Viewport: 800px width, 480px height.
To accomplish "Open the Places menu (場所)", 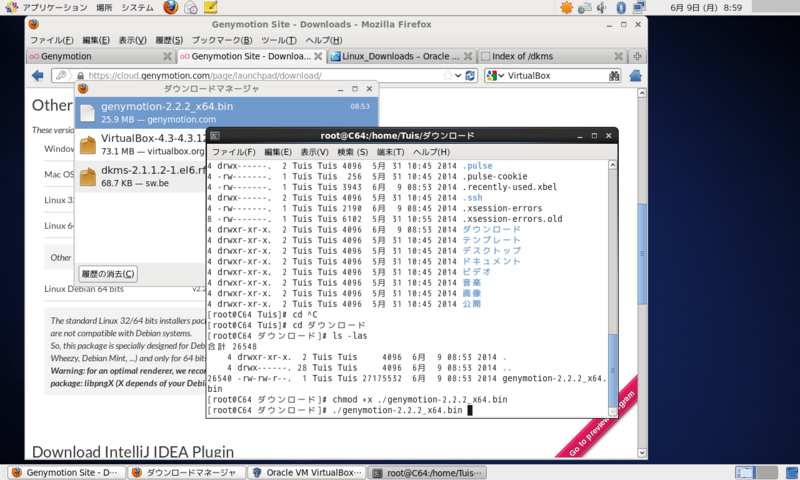I will pyautogui.click(x=104, y=8).
